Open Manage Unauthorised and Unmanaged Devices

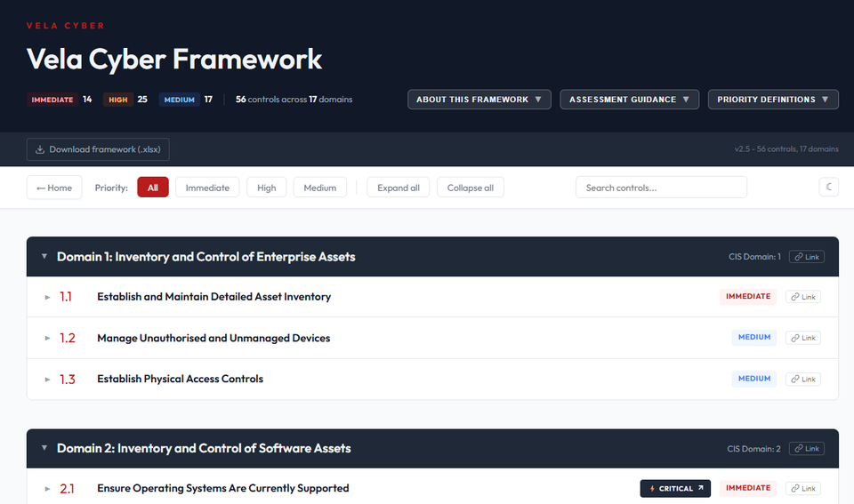point(213,338)
